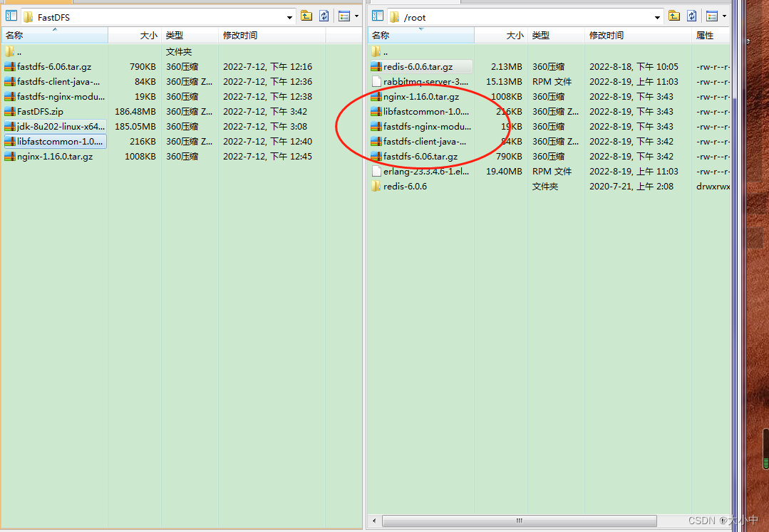Image resolution: width=769 pixels, height=532 pixels.
Task: Select fastdfs-nginx-modu archive icon in left pane
Action: click(10, 97)
